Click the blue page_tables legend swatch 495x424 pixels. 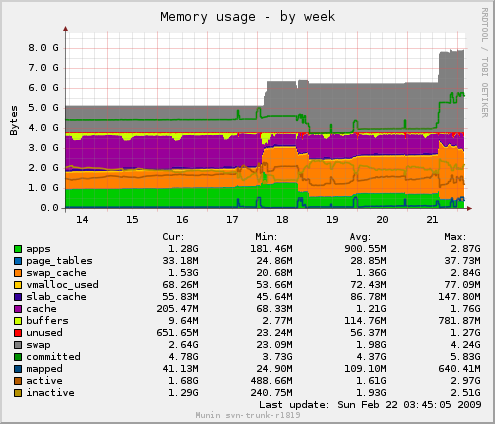point(18,261)
